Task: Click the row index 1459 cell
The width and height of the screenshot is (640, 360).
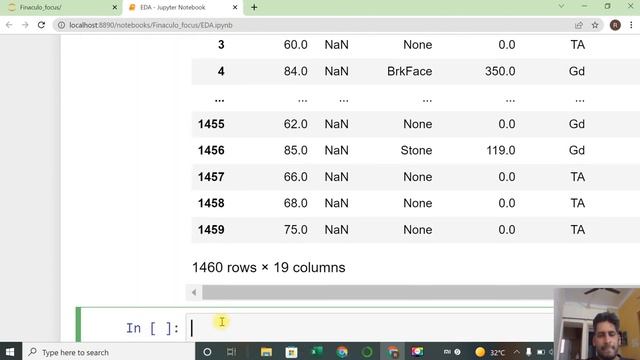Action: [x=211, y=230]
